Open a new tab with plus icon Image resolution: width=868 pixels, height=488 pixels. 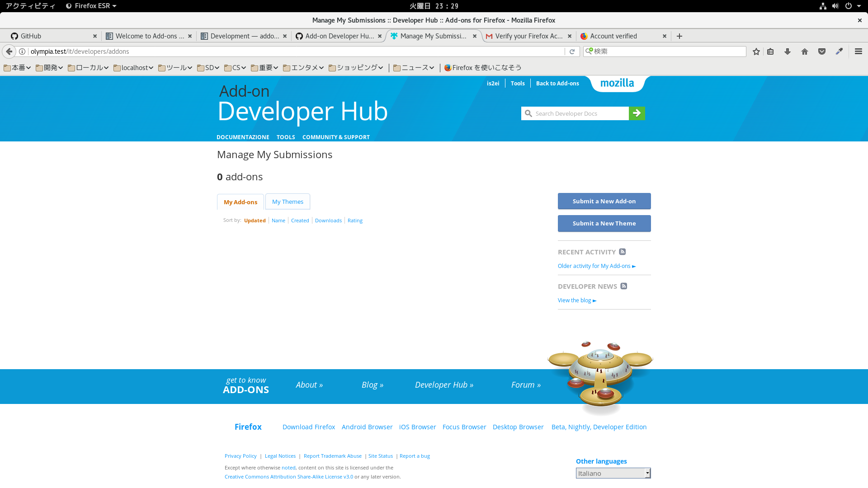[679, 36]
